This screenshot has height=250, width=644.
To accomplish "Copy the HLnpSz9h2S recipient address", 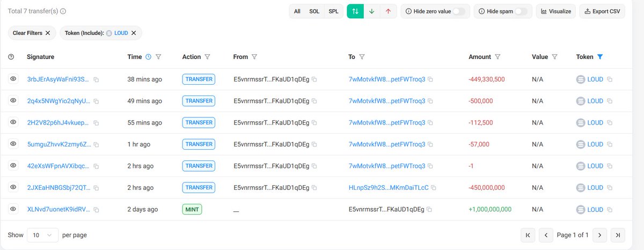I will [x=433, y=188].
